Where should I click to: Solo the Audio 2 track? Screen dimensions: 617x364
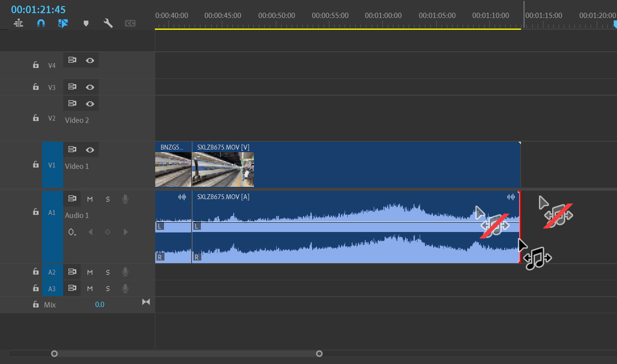click(x=107, y=272)
